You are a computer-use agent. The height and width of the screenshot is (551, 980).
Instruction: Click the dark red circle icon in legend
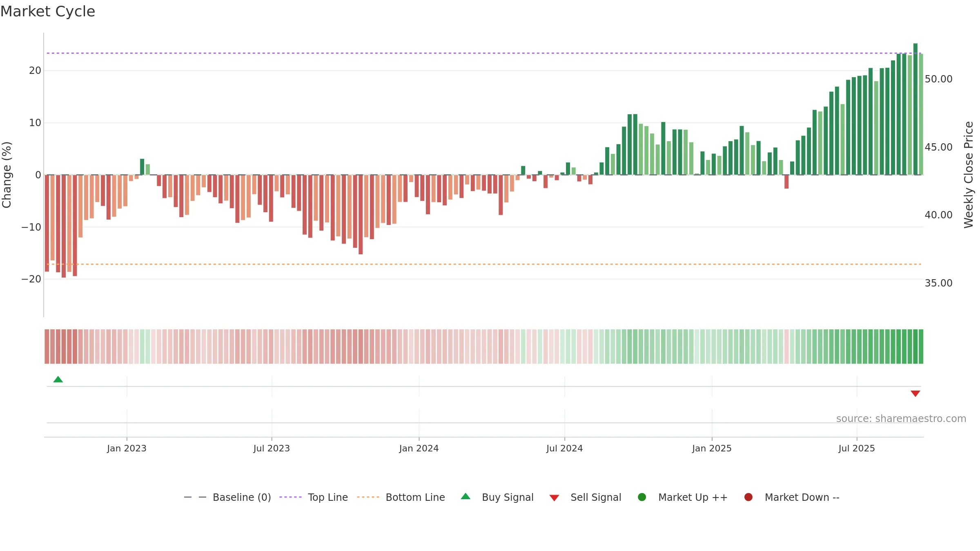(x=748, y=497)
